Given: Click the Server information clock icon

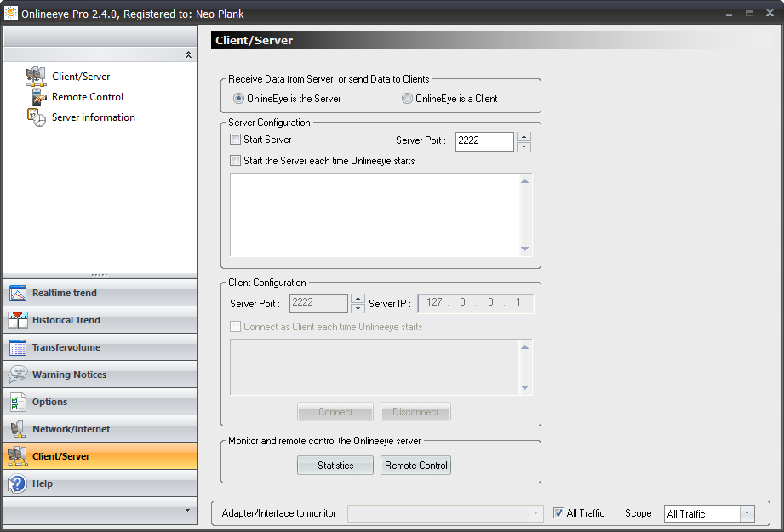Looking at the screenshot, I should click(x=36, y=117).
